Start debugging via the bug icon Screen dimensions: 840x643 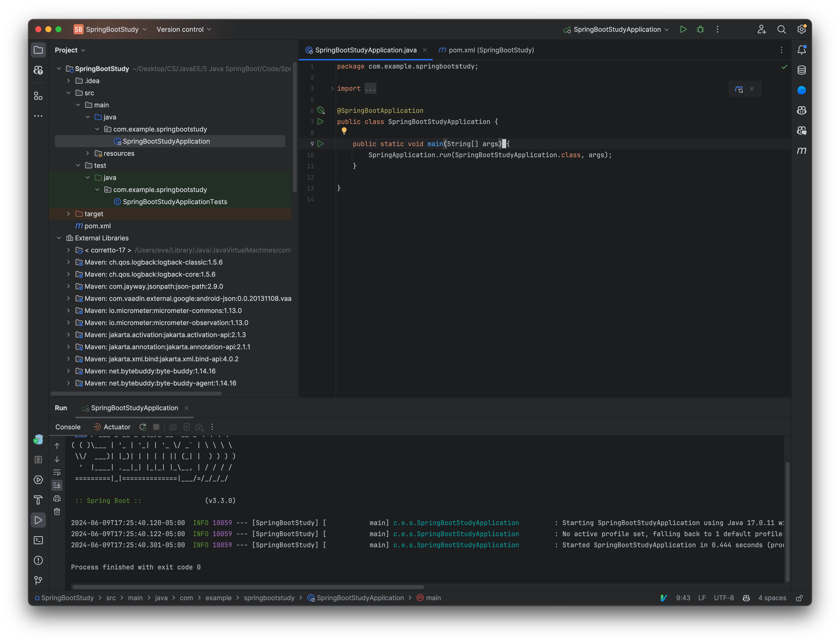pos(700,29)
